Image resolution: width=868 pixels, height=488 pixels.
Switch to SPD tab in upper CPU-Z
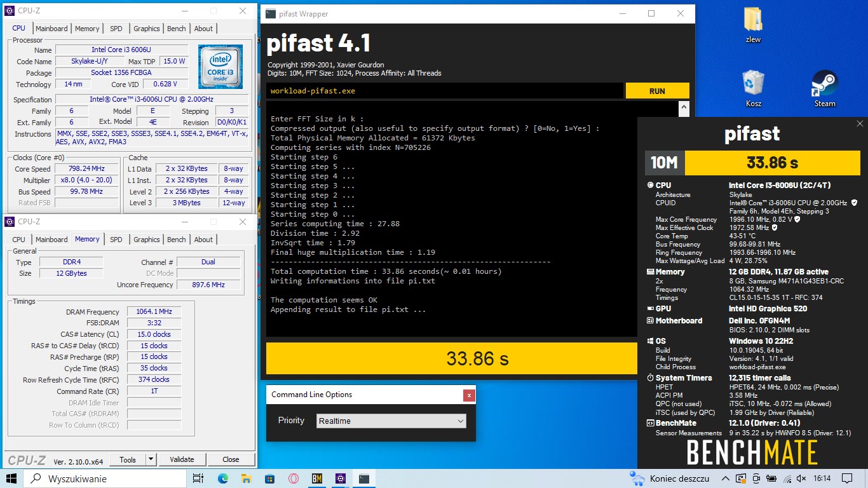coord(116,29)
